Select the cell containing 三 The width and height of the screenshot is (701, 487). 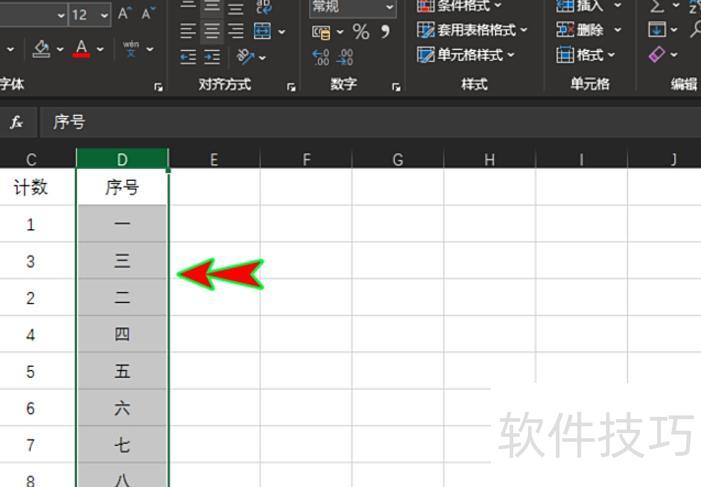click(122, 261)
